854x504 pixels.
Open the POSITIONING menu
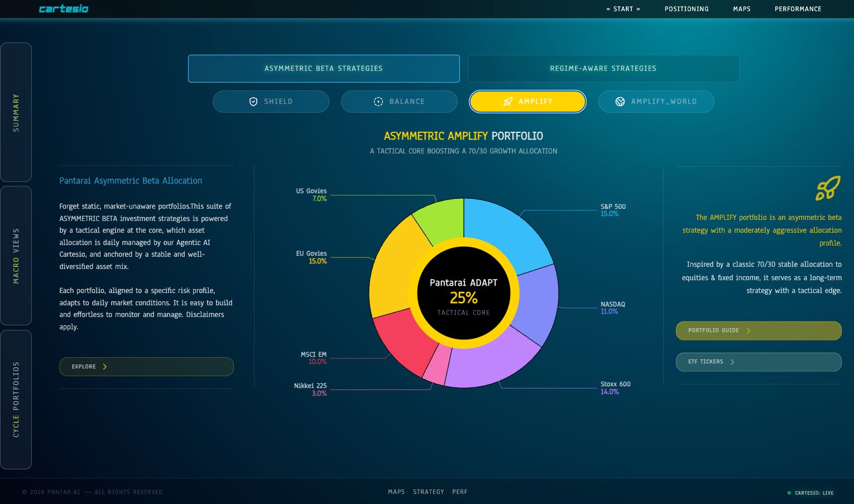click(687, 9)
